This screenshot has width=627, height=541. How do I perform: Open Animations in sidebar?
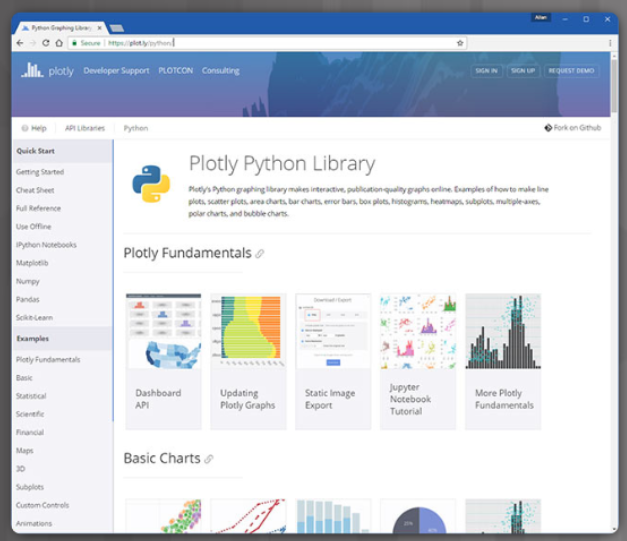(34, 523)
